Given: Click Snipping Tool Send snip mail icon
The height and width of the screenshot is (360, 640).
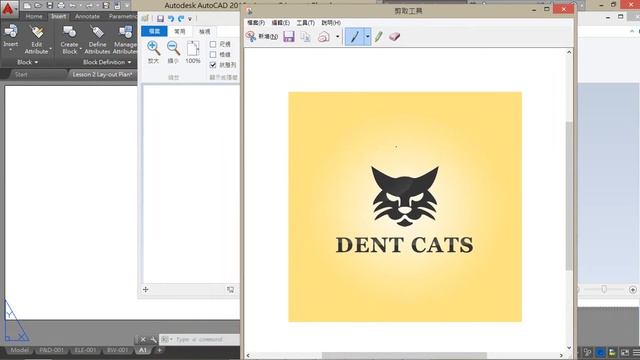Looking at the screenshot, I should coord(324,37).
